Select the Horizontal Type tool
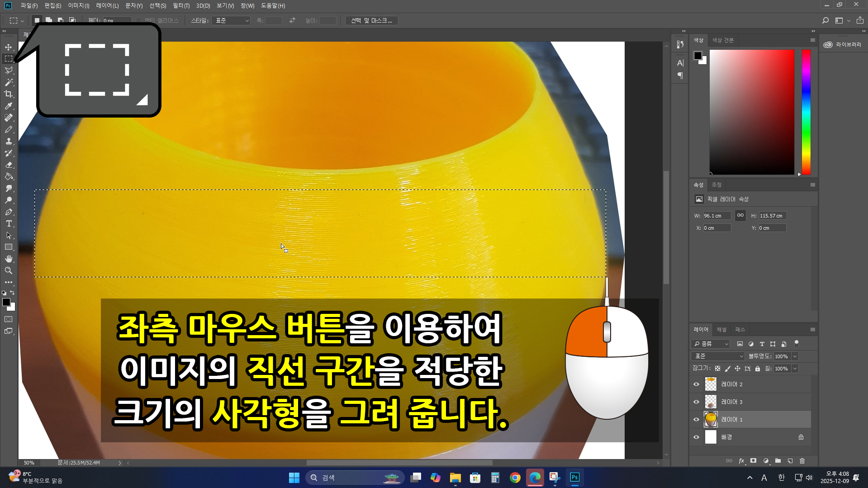Screen dimensions: 868x488 click(9, 223)
